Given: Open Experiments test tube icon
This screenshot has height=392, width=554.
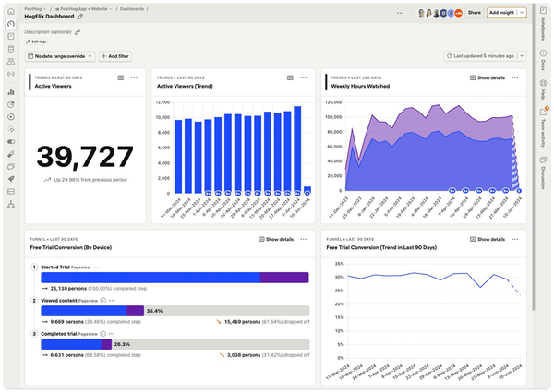Looking at the screenshot, I should click(x=11, y=154).
